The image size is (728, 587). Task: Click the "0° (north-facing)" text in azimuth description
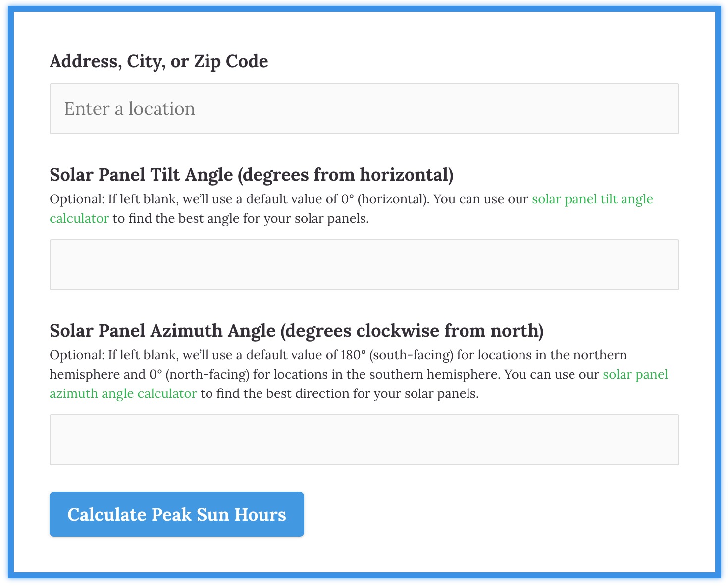click(199, 375)
